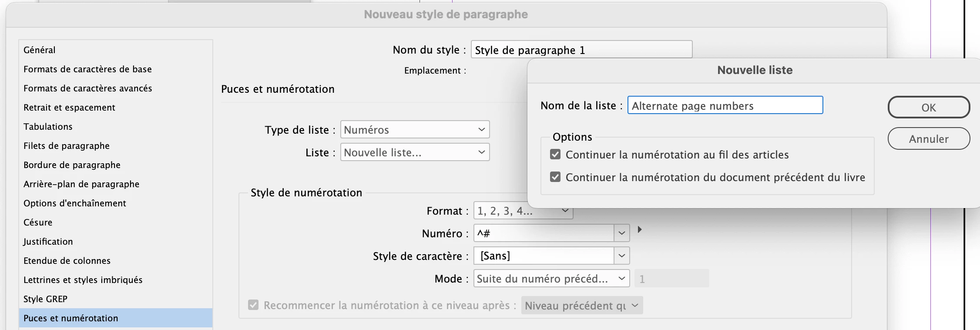Open the Format numbering dropdown
This screenshot has height=330, width=980.
pos(565,212)
